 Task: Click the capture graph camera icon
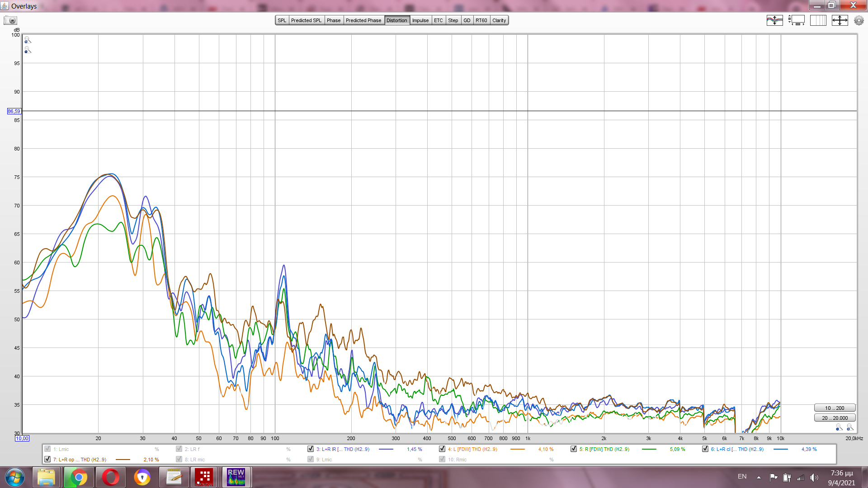tap(10, 20)
